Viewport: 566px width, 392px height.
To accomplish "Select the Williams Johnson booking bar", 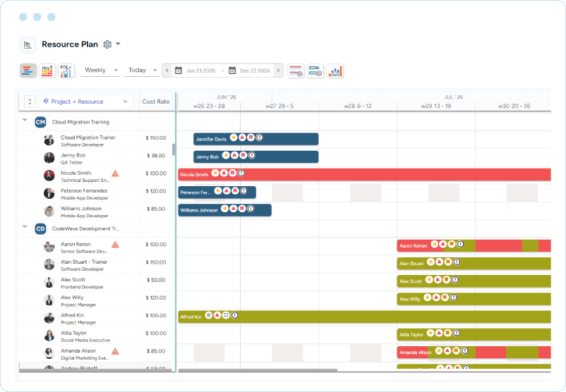I will [x=225, y=210].
